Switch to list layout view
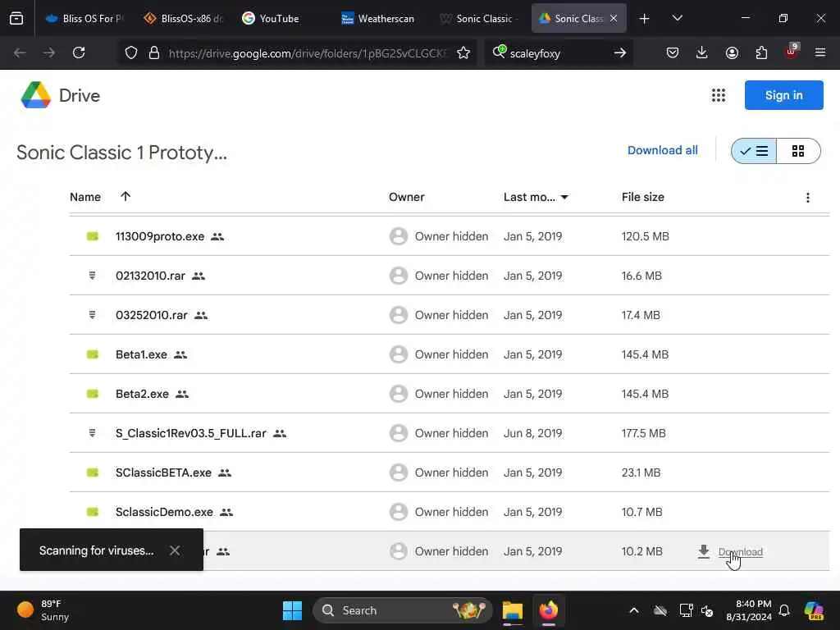The image size is (840, 630). tap(754, 151)
